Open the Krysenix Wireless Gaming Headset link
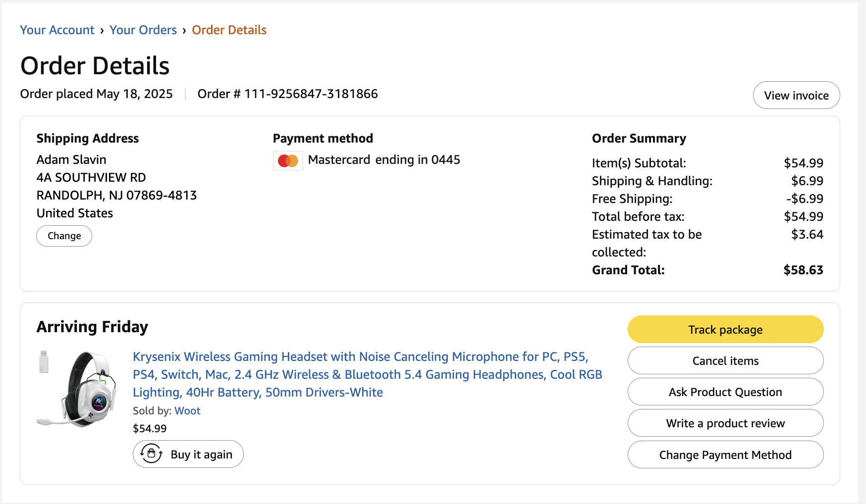 [x=367, y=374]
